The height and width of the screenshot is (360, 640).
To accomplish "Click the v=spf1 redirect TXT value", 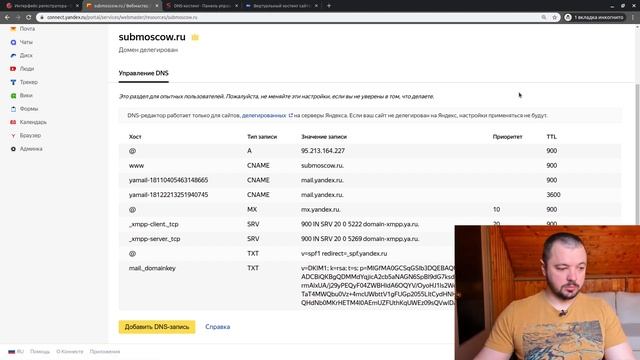I will 344,254.
